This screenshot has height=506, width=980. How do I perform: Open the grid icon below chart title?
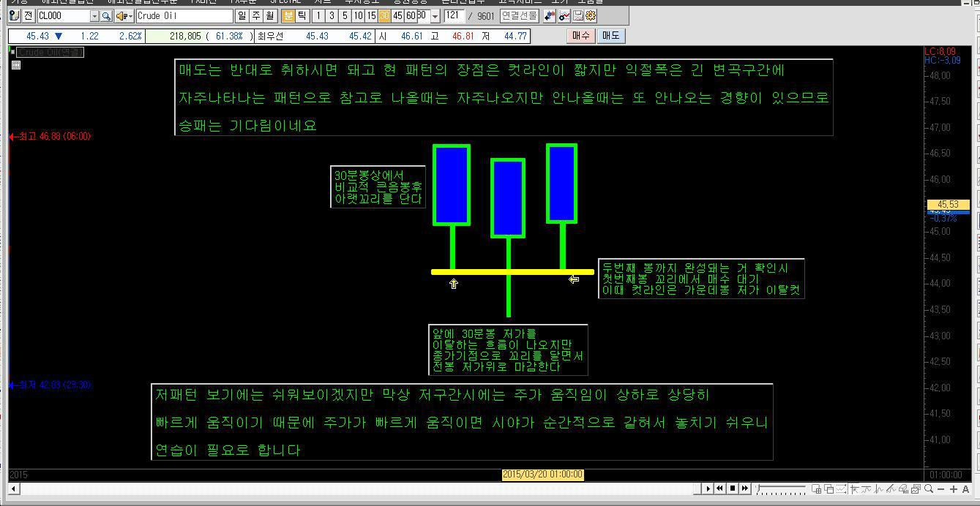16,65
